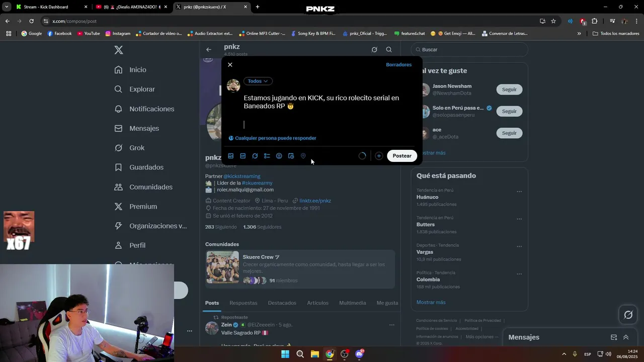Add another post to thread with plus
This screenshot has width=644, height=362.
click(379, 156)
